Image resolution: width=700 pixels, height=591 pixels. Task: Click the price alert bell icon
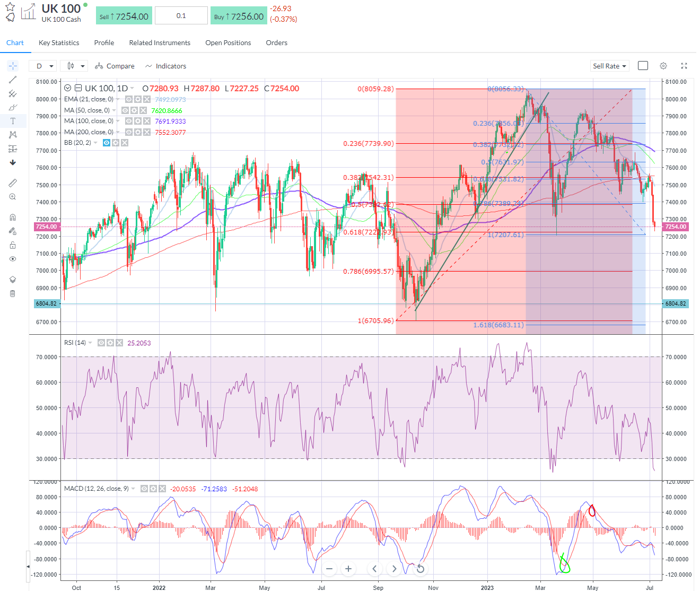click(x=10, y=18)
